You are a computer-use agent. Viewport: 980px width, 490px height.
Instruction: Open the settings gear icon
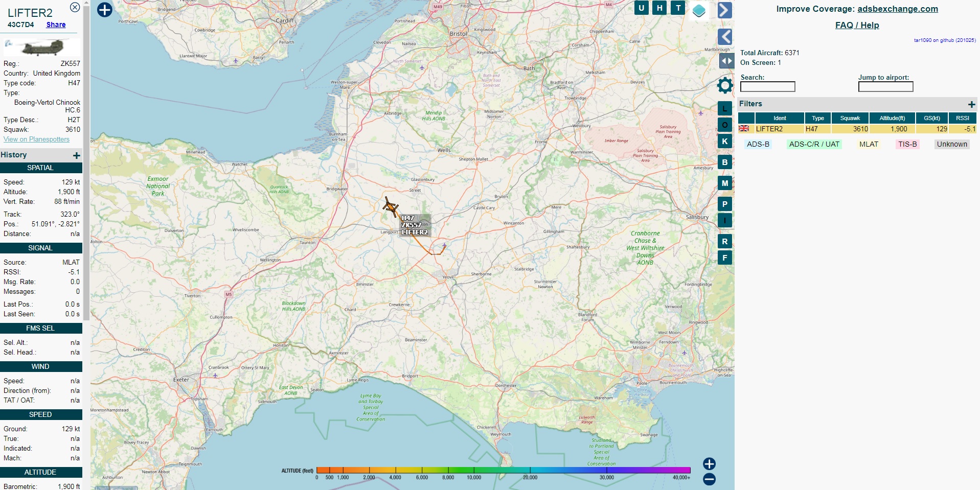click(x=725, y=85)
